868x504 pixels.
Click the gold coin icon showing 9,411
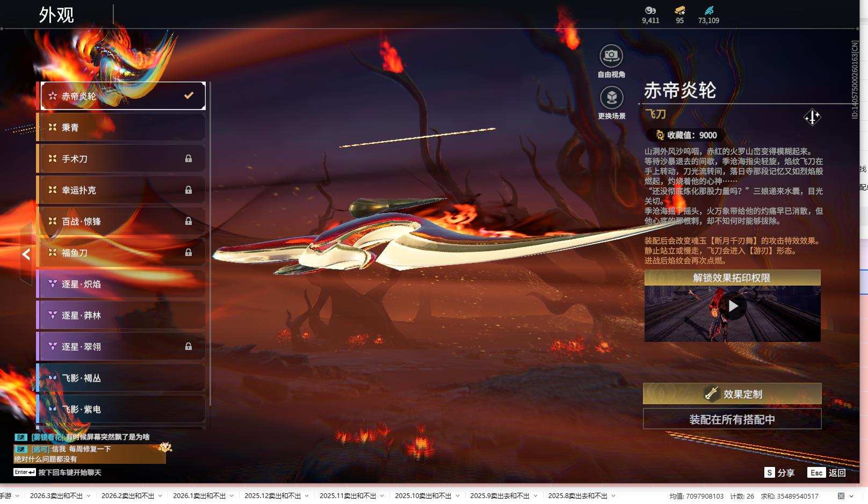[x=650, y=9]
